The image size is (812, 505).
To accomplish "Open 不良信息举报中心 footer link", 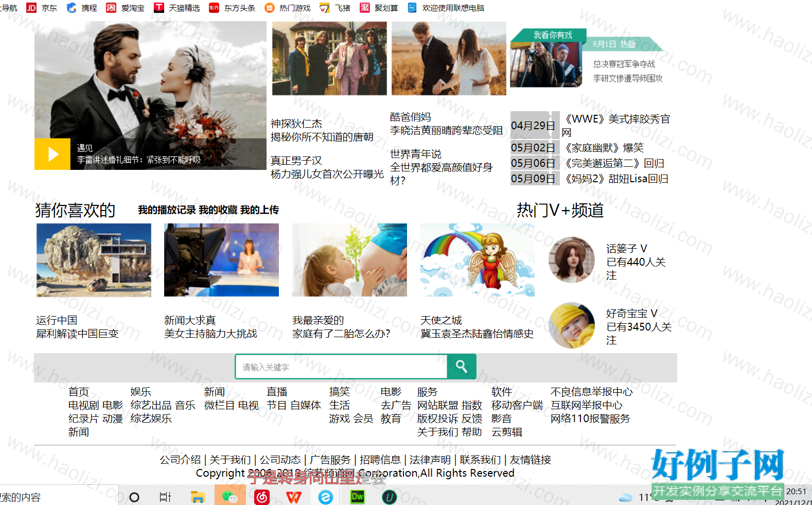I will tap(592, 392).
